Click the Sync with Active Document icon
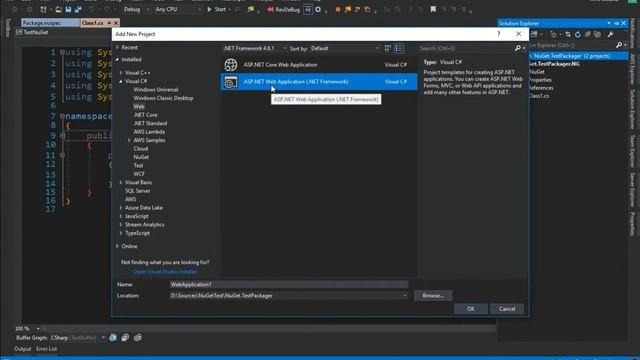This screenshot has width=640, height=360. [568, 34]
